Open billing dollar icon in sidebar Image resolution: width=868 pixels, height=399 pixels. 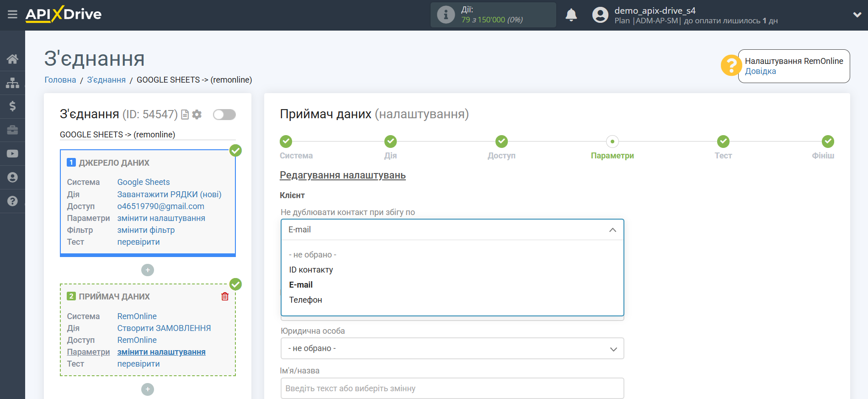pyautogui.click(x=12, y=106)
